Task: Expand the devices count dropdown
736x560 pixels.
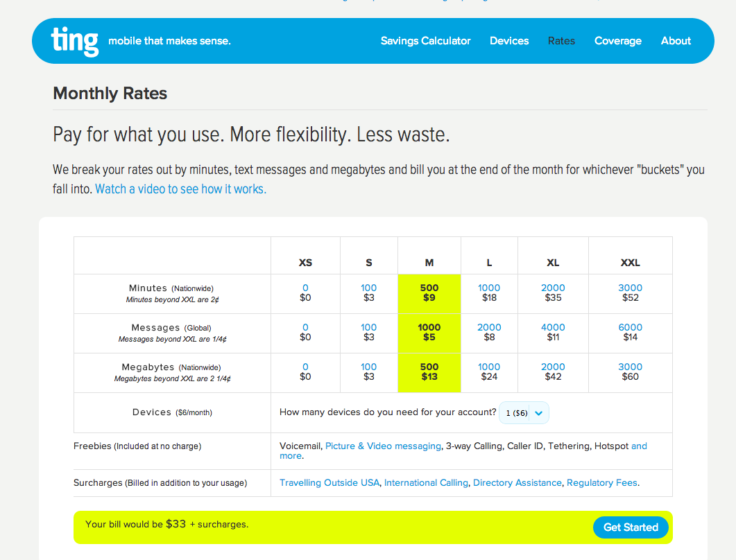Action: click(524, 413)
